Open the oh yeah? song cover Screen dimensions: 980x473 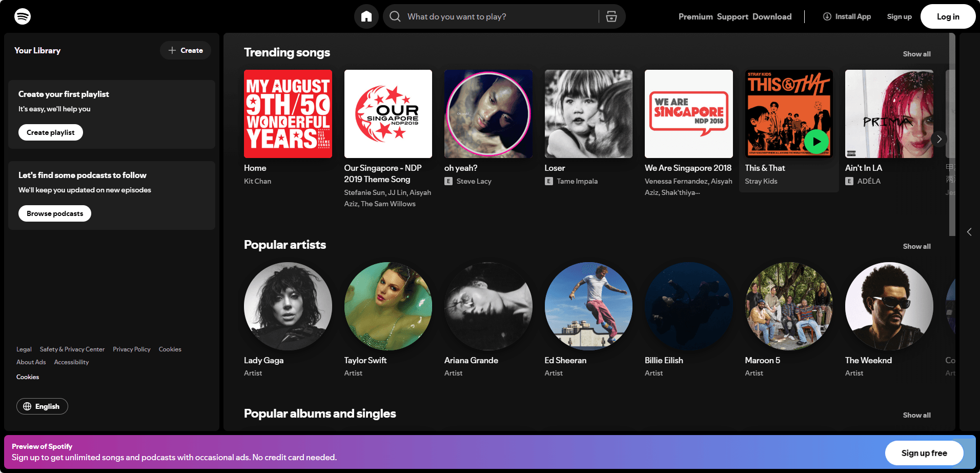pyautogui.click(x=488, y=114)
